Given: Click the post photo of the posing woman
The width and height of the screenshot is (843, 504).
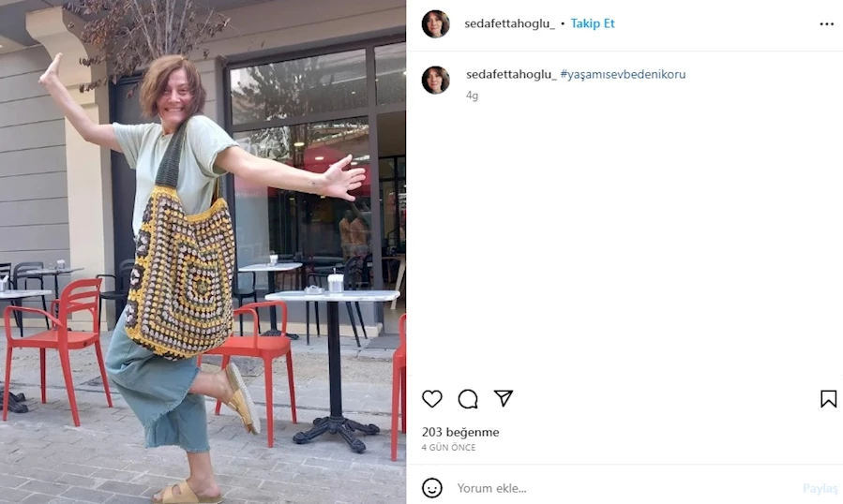Looking at the screenshot, I should click(x=203, y=252).
